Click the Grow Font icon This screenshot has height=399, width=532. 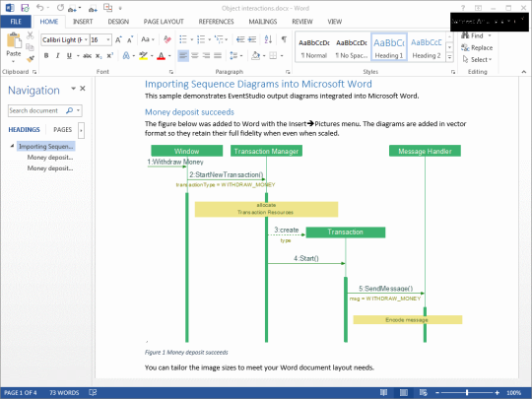(118, 39)
